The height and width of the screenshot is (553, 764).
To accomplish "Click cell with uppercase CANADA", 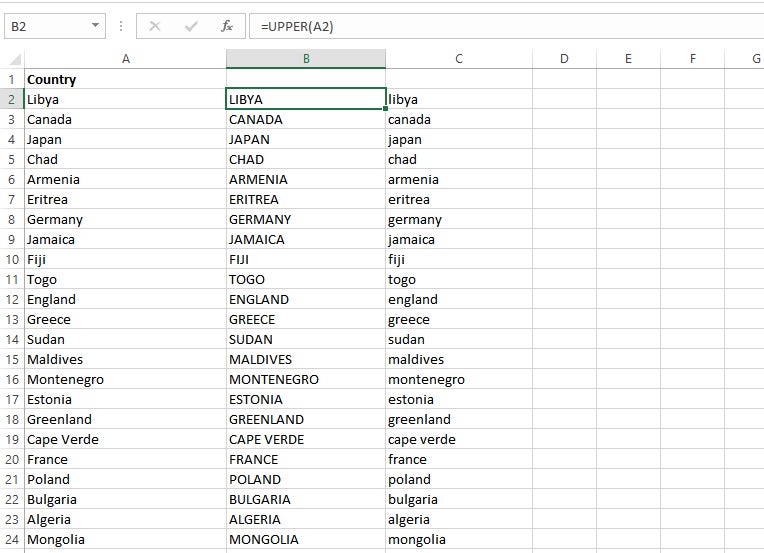I will (306, 119).
